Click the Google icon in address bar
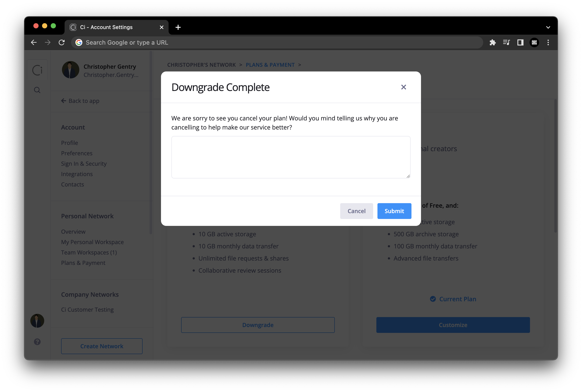Viewport: 582px width, 392px height. point(79,42)
